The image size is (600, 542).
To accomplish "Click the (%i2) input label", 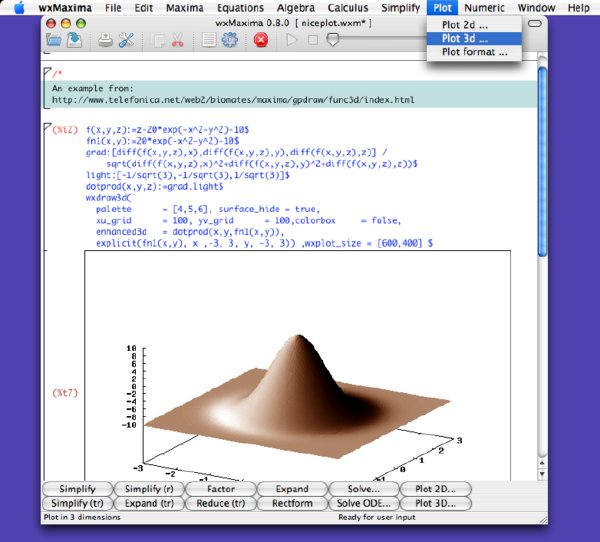I will coord(65,130).
